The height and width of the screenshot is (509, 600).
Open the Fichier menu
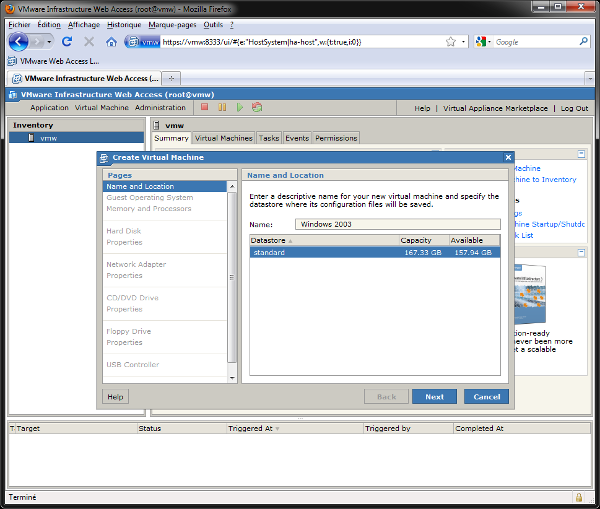click(x=19, y=24)
